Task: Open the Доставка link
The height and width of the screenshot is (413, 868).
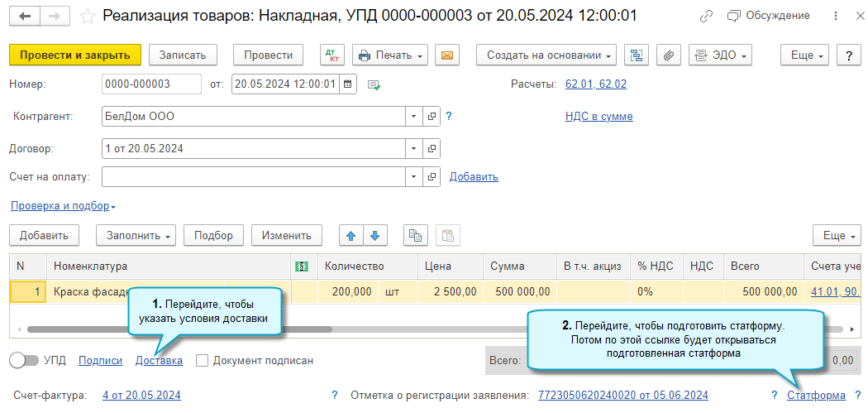Action: [159, 360]
